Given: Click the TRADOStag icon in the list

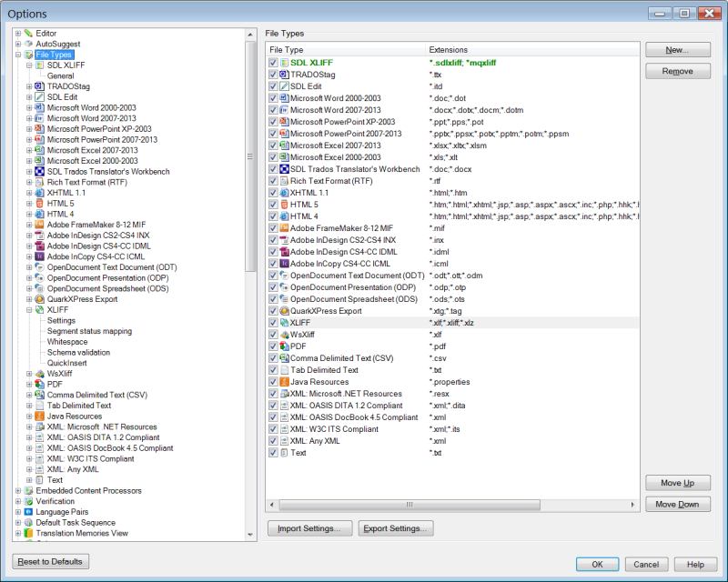Looking at the screenshot, I should point(285,75).
